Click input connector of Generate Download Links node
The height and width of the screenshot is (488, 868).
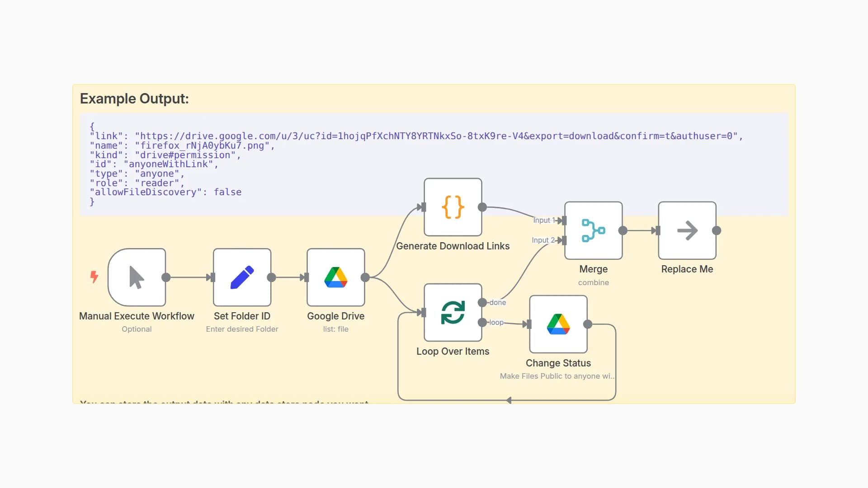[424, 207]
